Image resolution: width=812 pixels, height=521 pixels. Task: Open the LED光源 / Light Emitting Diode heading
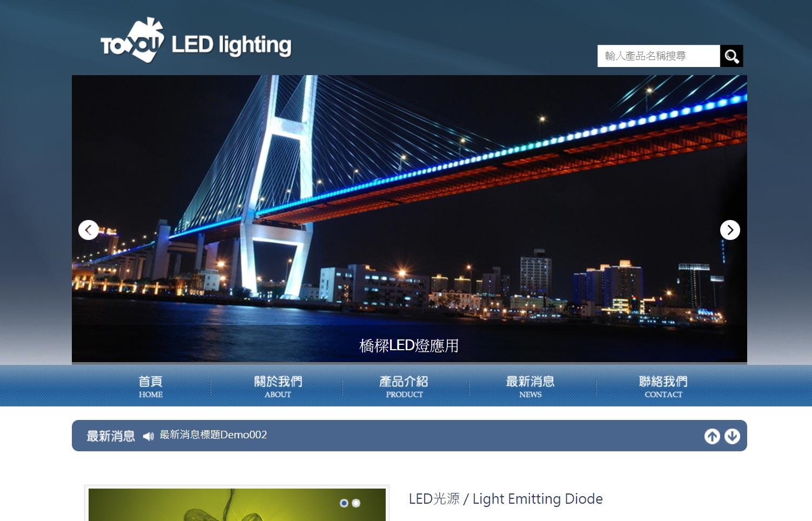pyautogui.click(x=506, y=499)
